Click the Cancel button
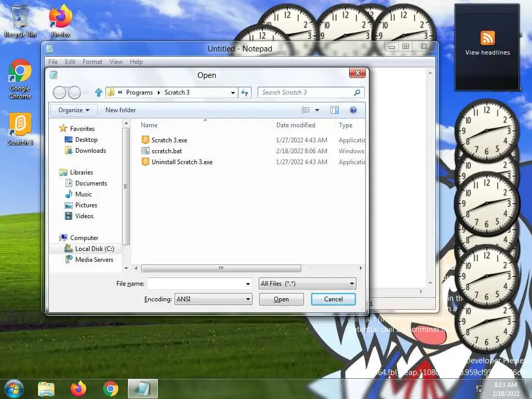 333,299
